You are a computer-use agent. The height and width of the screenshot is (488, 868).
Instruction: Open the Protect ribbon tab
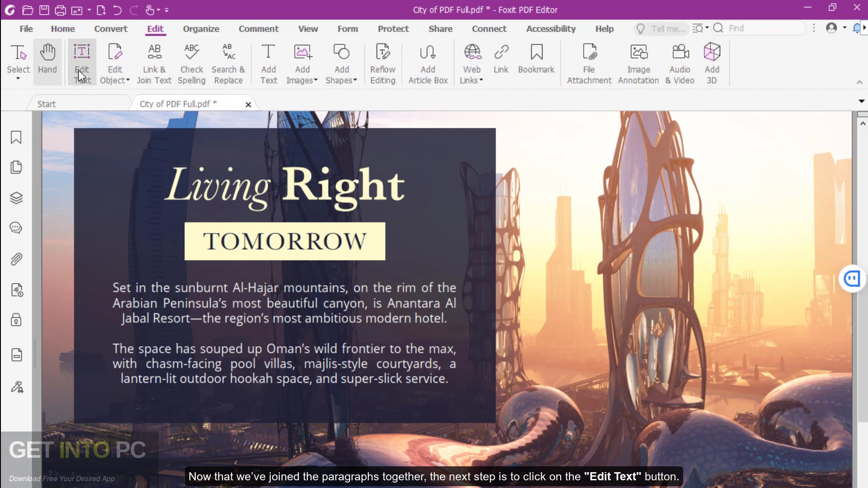click(x=393, y=29)
